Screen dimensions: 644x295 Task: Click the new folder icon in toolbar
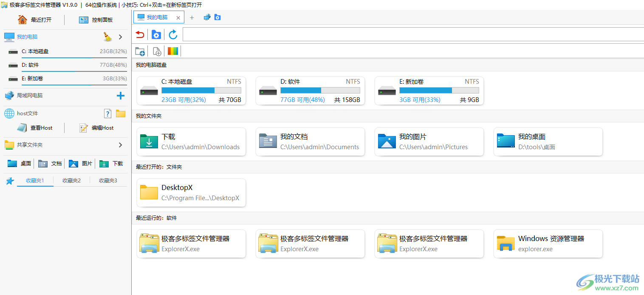tap(140, 51)
